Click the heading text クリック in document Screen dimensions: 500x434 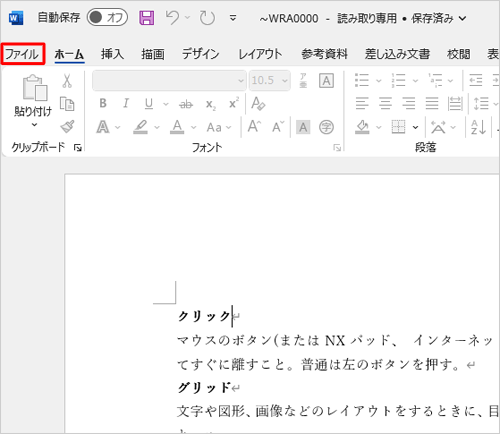click(x=204, y=316)
